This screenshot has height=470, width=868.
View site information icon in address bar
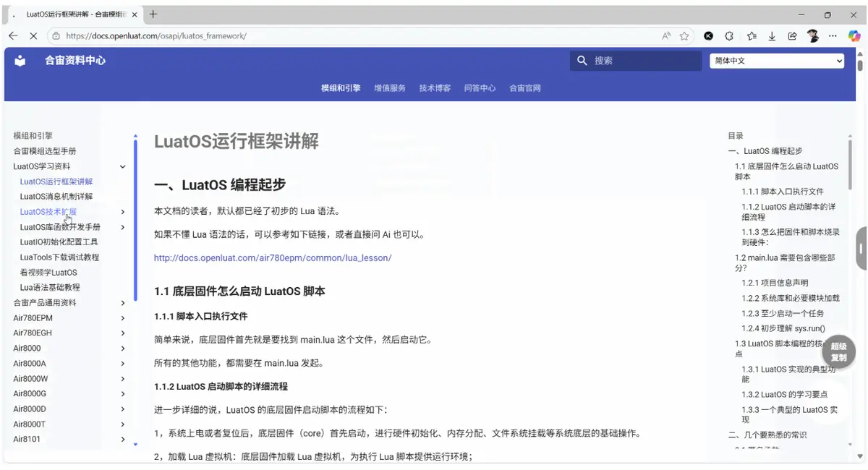tap(56, 35)
